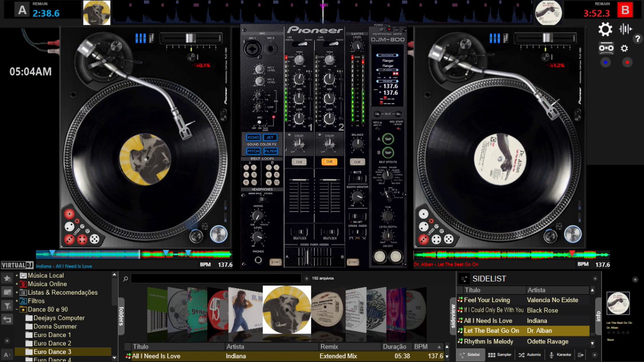
Task: Click the favorites star icon in browser sidebar
Action: [7, 278]
